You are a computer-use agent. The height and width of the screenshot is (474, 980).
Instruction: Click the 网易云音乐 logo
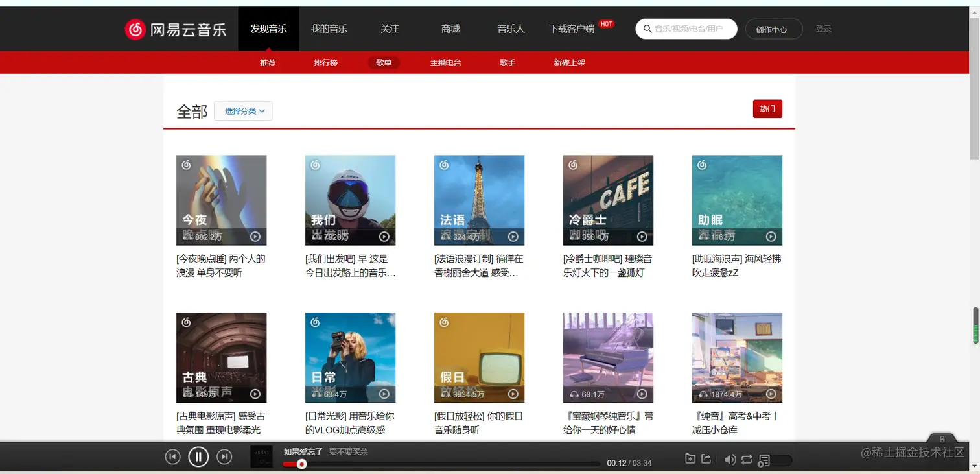click(x=176, y=29)
